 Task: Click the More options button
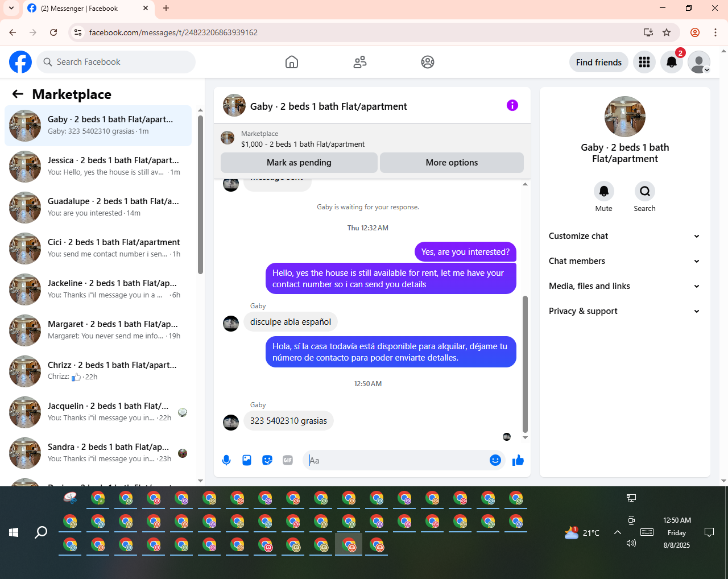click(452, 163)
